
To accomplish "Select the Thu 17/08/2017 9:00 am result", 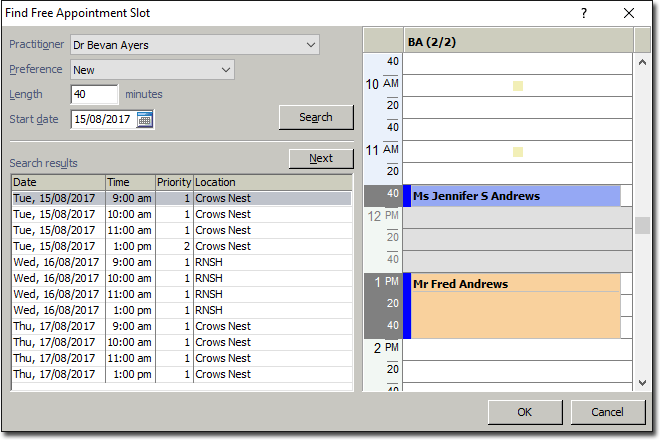I will click(182, 326).
